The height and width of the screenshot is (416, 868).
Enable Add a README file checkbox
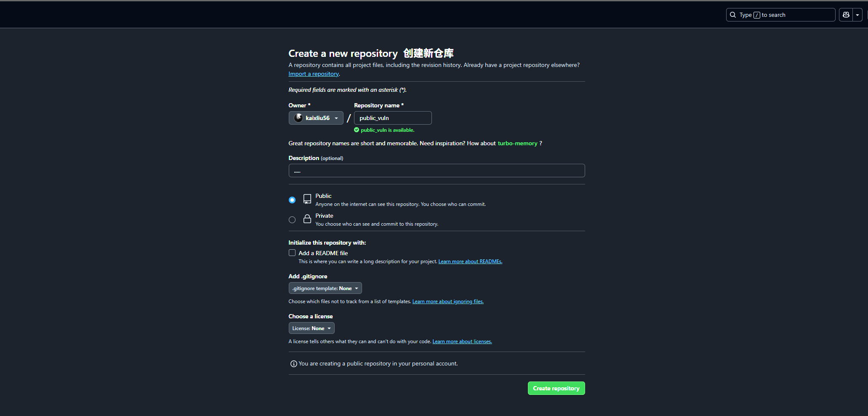292,253
